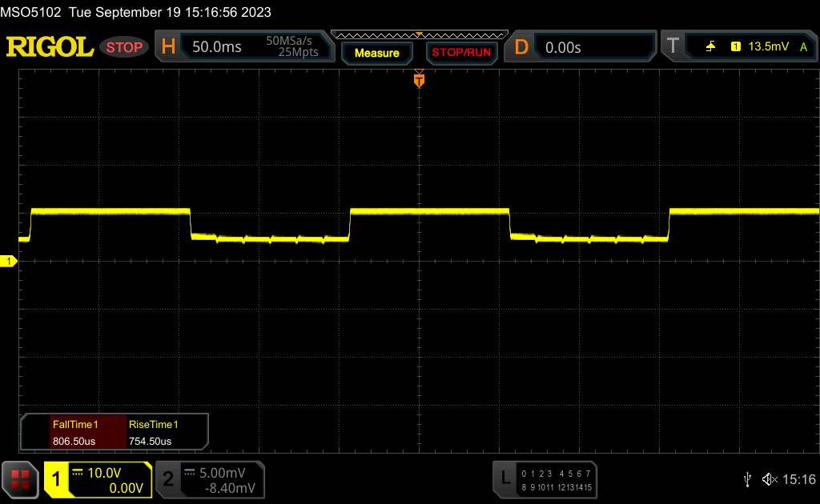Click the waveform memory position bar
Viewport: 820px width, 504px height.
pyautogui.click(x=418, y=34)
